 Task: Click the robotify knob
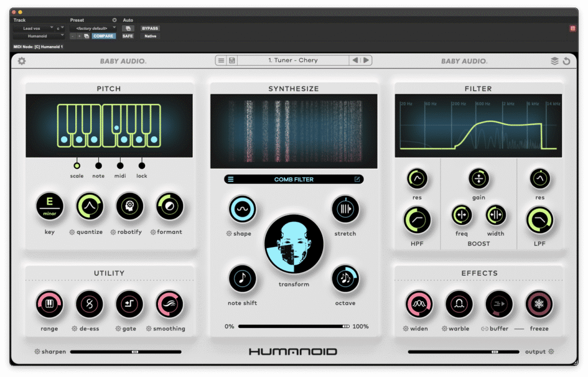click(x=129, y=206)
